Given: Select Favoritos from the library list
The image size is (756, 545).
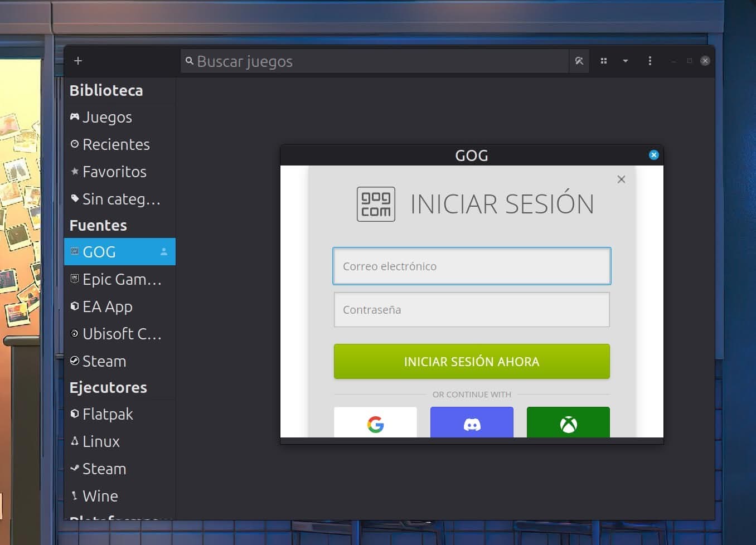Looking at the screenshot, I should (x=114, y=172).
